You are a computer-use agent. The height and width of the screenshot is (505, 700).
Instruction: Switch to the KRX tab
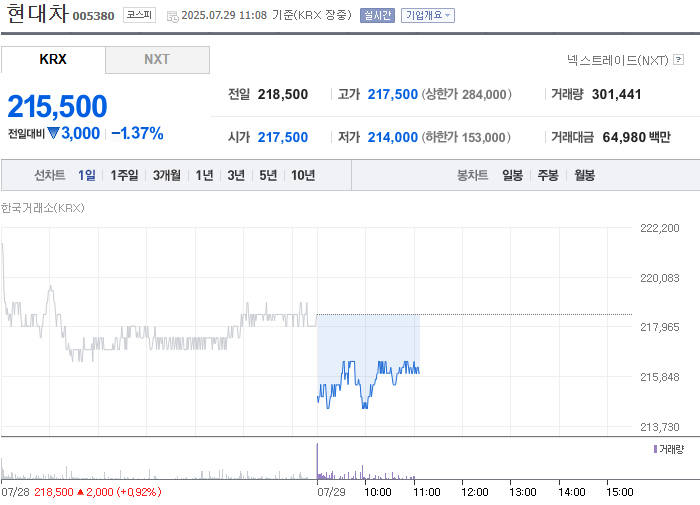[53, 59]
